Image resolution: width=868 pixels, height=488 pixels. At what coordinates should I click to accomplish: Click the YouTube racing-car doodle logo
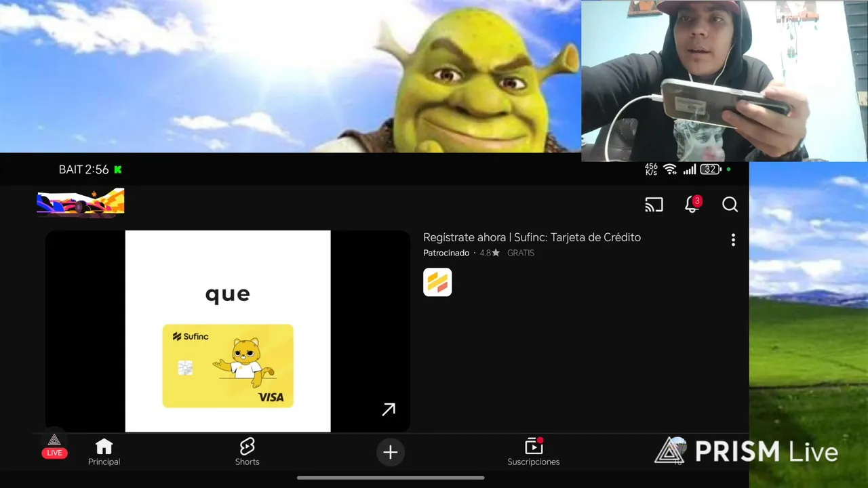(x=81, y=203)
